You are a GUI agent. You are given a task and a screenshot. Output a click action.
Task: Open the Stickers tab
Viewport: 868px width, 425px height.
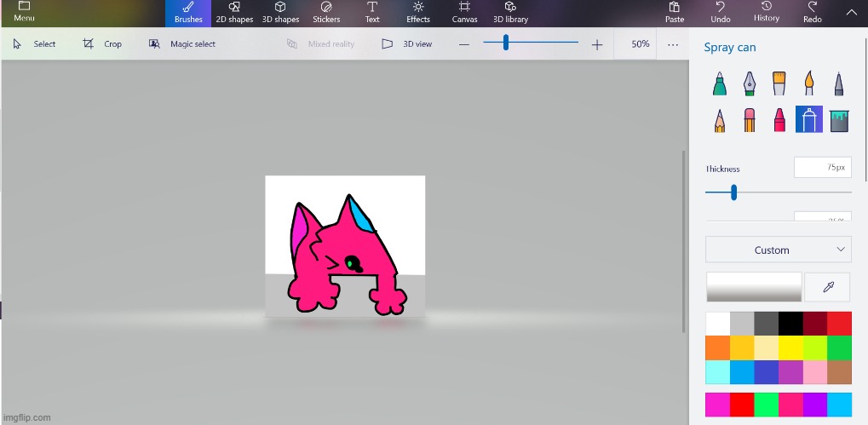[x=326, y=14]
